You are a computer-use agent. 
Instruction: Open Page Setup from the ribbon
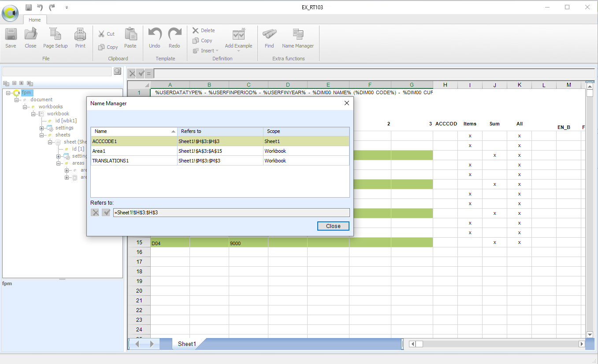pyautogui.click(x=55, y=38)
